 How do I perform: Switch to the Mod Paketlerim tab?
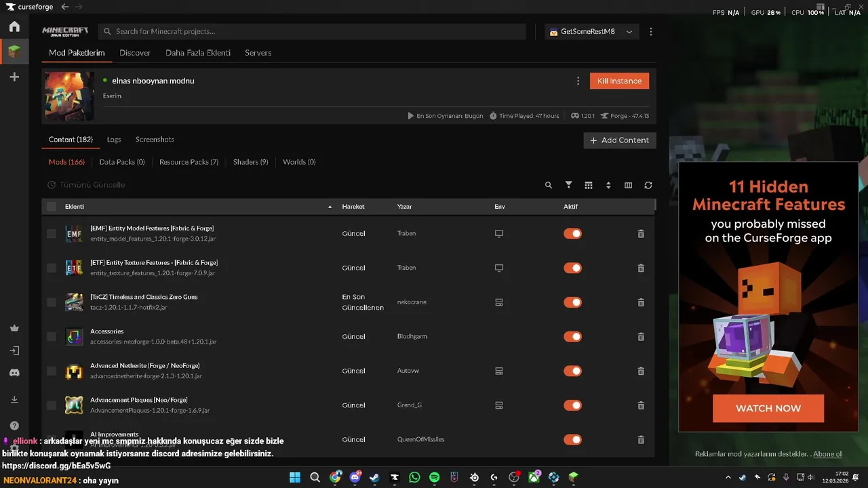(77, 53)
